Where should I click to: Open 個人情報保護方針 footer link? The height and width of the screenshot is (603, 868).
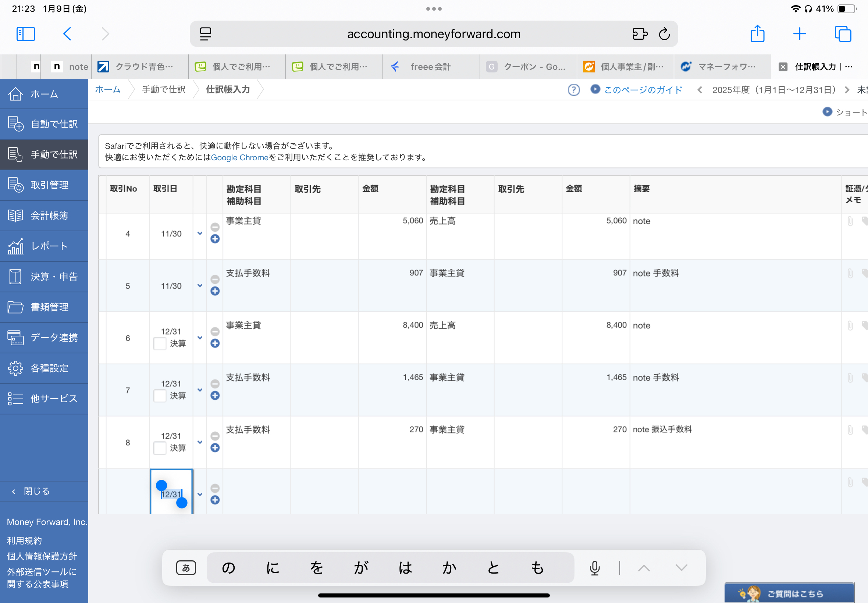pos(42,556)
